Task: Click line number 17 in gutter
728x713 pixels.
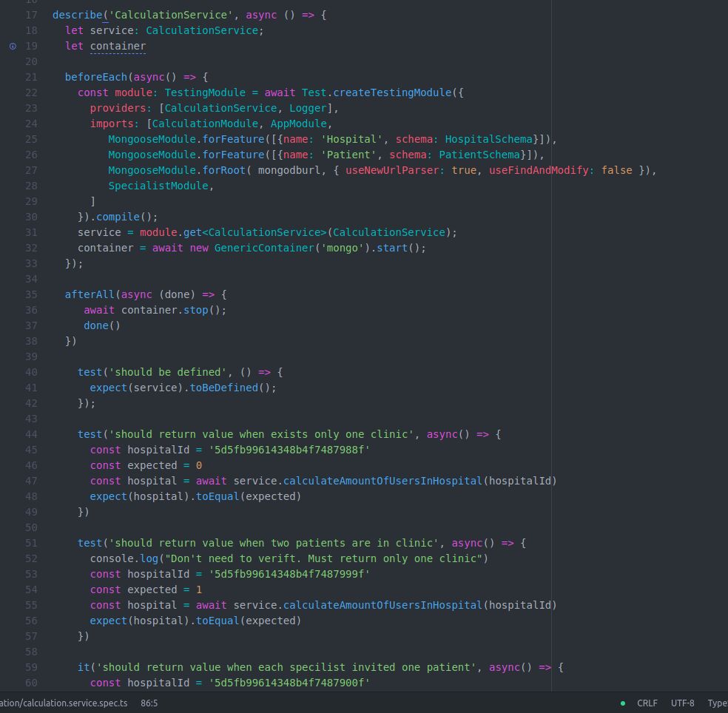Action: click(31, 15)
